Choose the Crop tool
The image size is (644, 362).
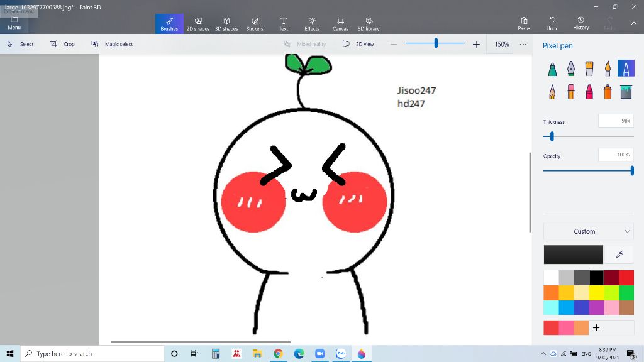click(62, 44)
